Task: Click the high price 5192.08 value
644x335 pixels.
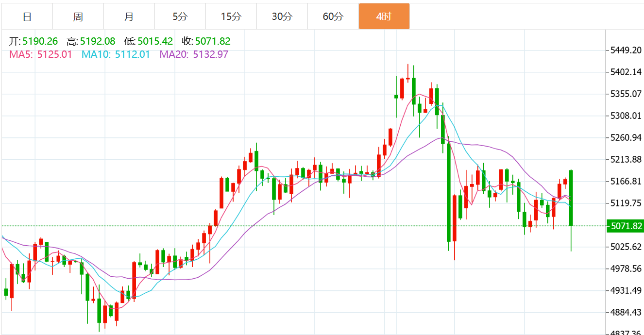Action: point(98,42)
